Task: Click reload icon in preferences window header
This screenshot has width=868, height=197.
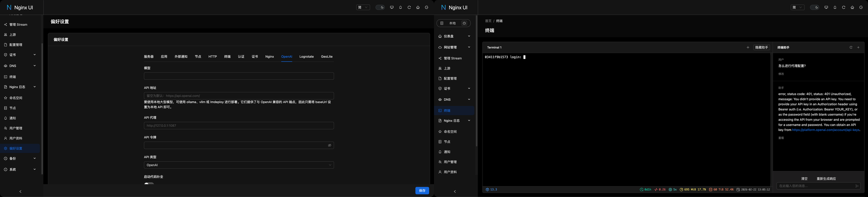Action: point(409,8)
